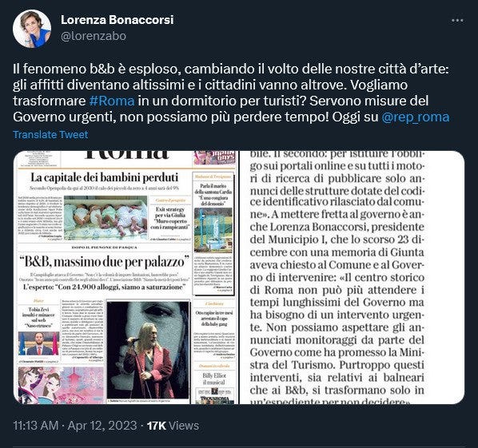Click the pink illustrated banner in the newspaper

[61, 385]
